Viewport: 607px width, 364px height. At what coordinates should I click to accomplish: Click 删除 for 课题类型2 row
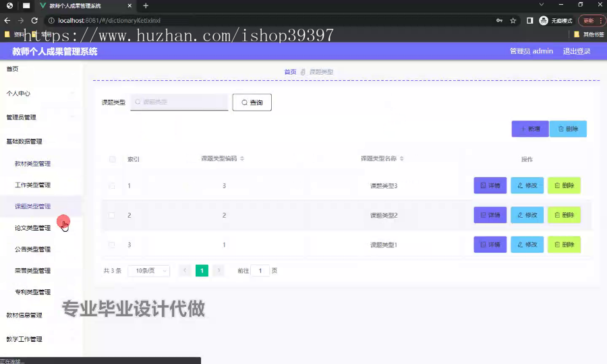pos(564,214)
